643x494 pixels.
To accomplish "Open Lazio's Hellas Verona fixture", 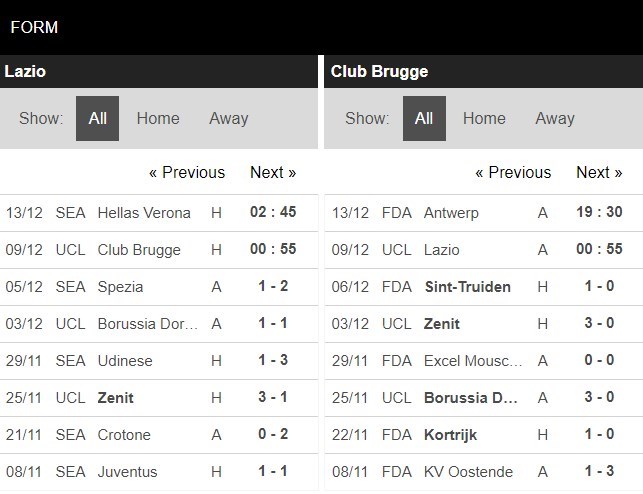I will click(x=144, y=213).
